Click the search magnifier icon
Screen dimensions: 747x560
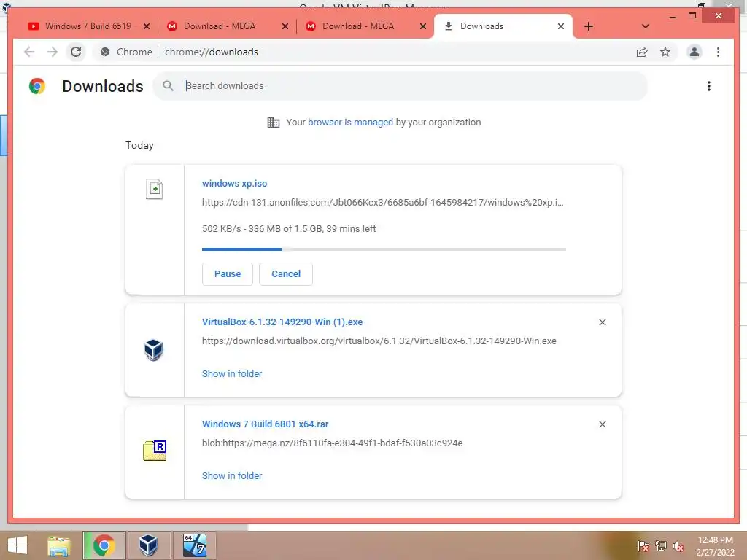(x=168, y=86)
